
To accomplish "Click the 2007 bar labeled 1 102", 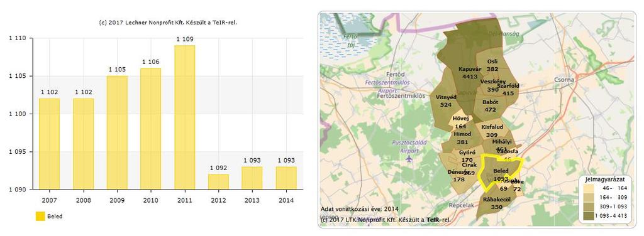I will point(49,144).
